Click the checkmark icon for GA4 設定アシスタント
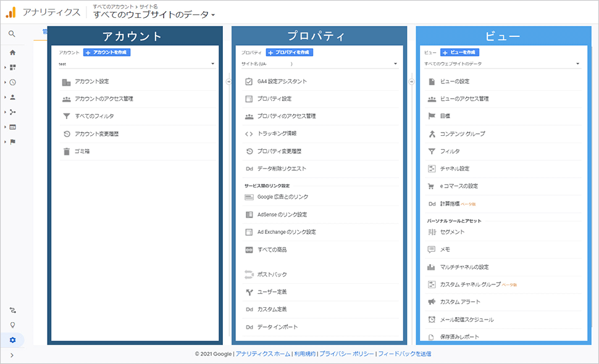The height and width of the screenshot is (364, 599). click(249, 81)
